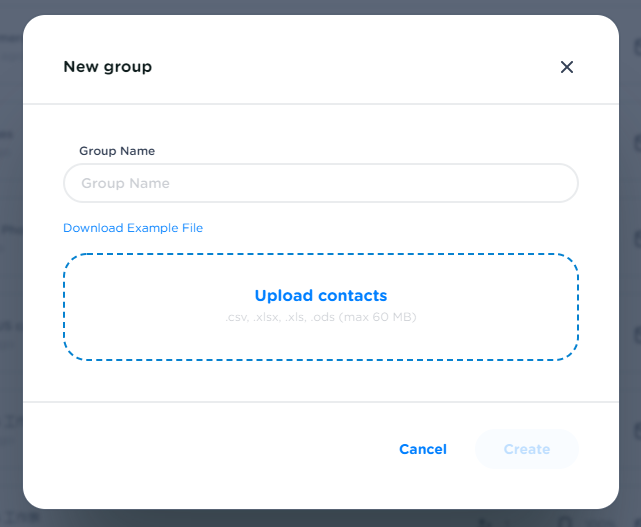
Task: Click the max 60 MB hint text
Action: [378, 318]
